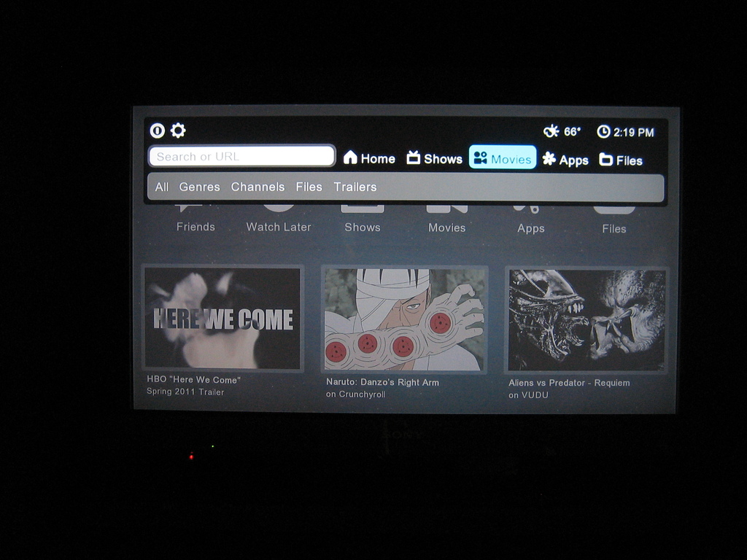Click the 66° temperature reading
The image size is (747, 560).
pyautogui.click(x=572, y=131)
